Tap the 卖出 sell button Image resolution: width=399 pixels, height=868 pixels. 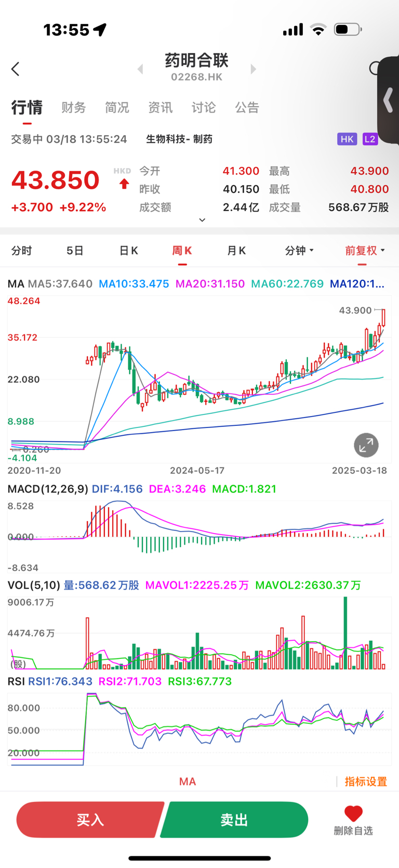click(x=234, y=820)
